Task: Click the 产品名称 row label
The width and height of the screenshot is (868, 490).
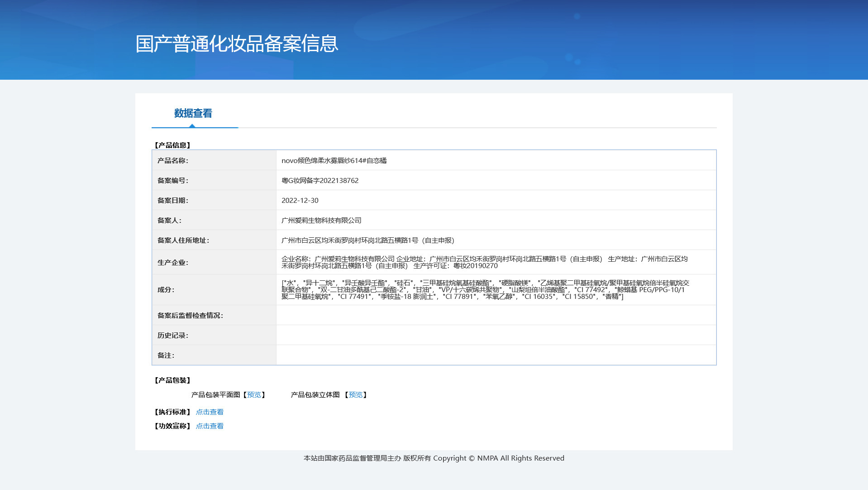Action: point(173,161)
